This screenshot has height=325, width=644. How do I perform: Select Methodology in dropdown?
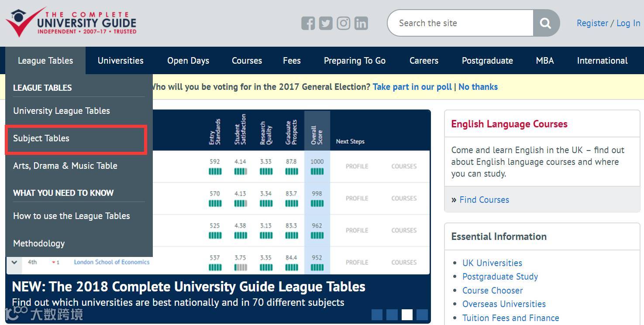[39, 243]
